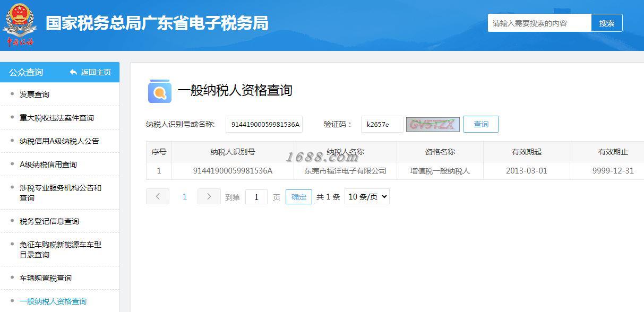Click the 纳税人名称 column header
The image size is (644, 312).
coord(345,152)
